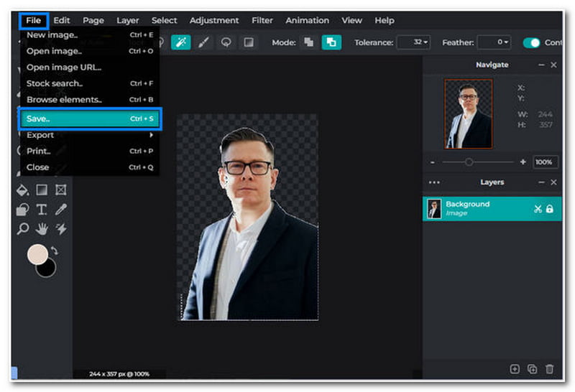Select the Zoom magnifier tool
The image size is (575, 392).
(x=23, y=229)
